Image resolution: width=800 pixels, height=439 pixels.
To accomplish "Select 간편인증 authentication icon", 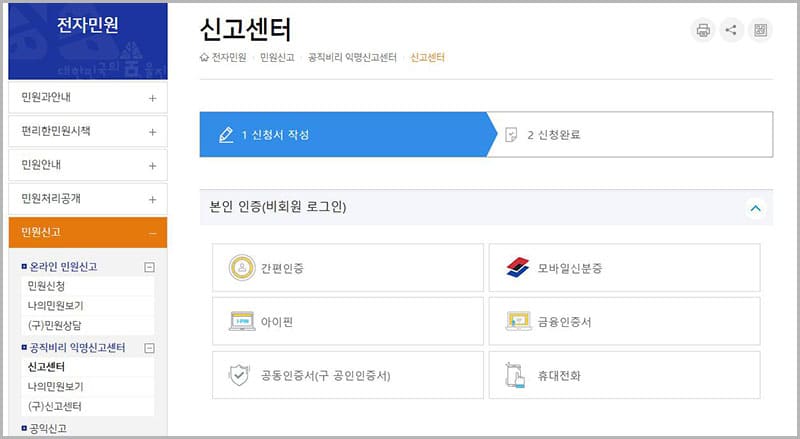I will pos(241,268).
